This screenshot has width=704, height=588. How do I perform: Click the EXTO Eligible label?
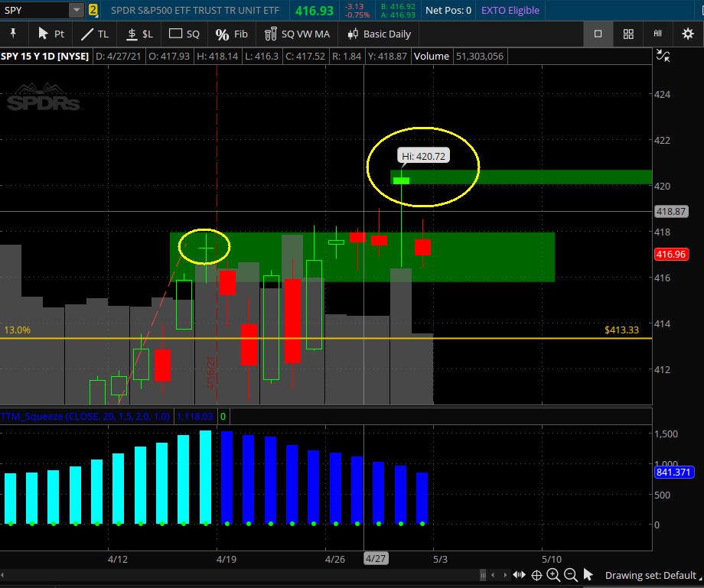click(510, 10)
